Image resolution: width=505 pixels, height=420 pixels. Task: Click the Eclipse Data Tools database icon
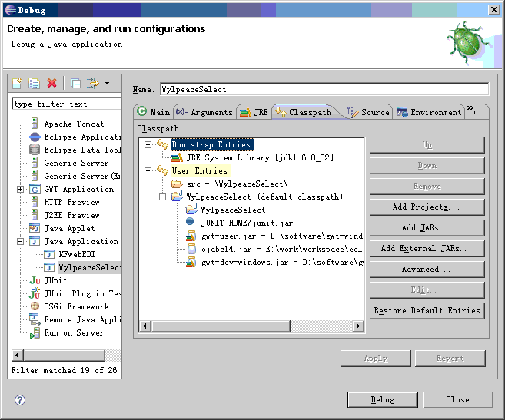pos(35,150)
